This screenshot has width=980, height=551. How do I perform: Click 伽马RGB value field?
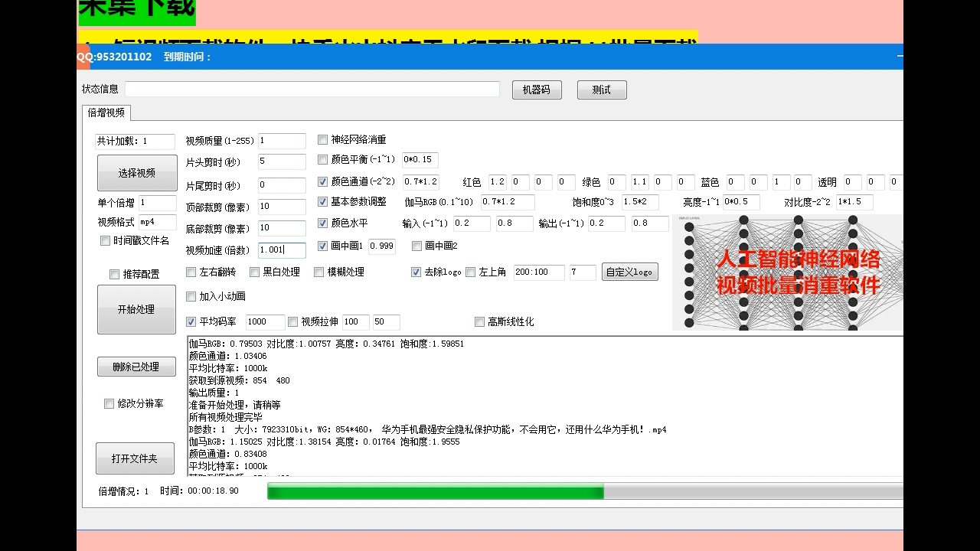[x=508, y=202]
